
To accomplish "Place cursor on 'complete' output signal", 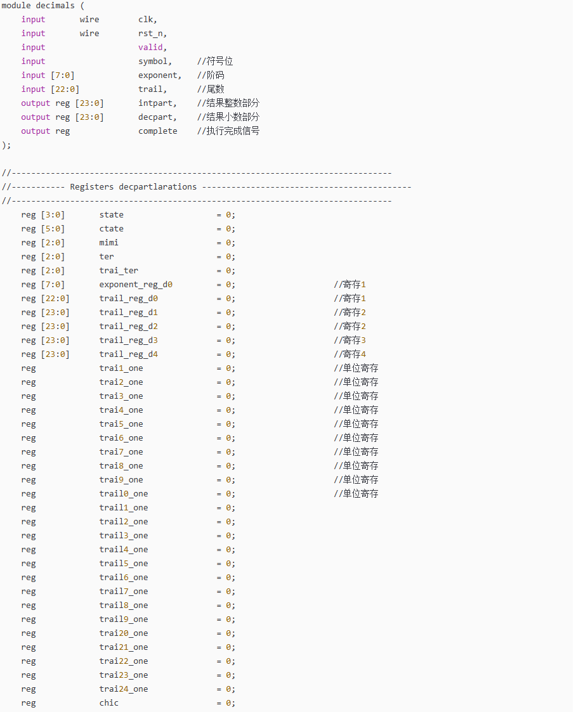I will point(158,131).
